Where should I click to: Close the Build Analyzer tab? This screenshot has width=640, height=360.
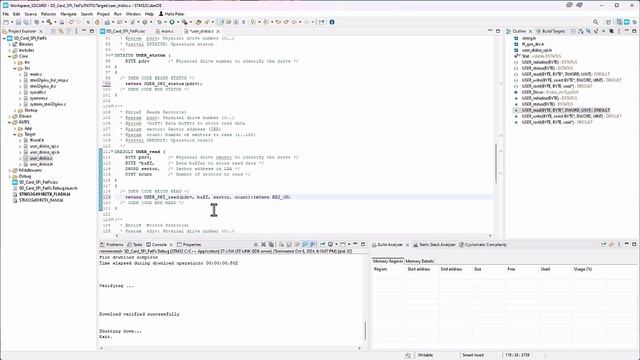[x=407, y=244]
